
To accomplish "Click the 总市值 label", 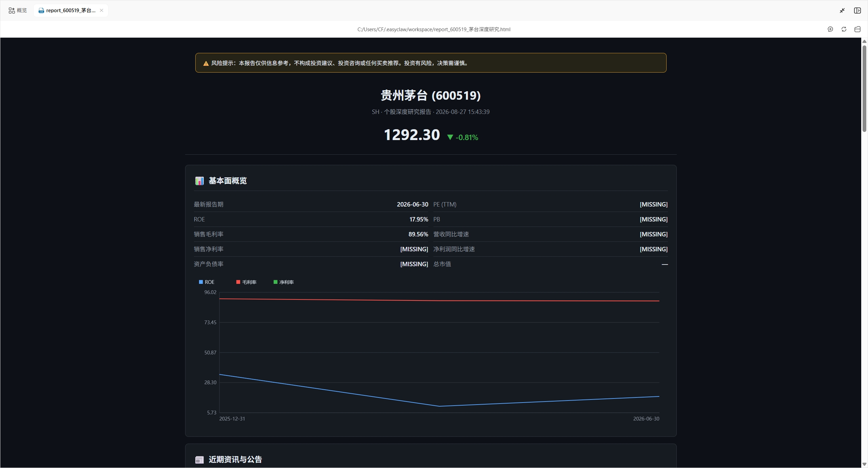I will click(x=442, y=264).
